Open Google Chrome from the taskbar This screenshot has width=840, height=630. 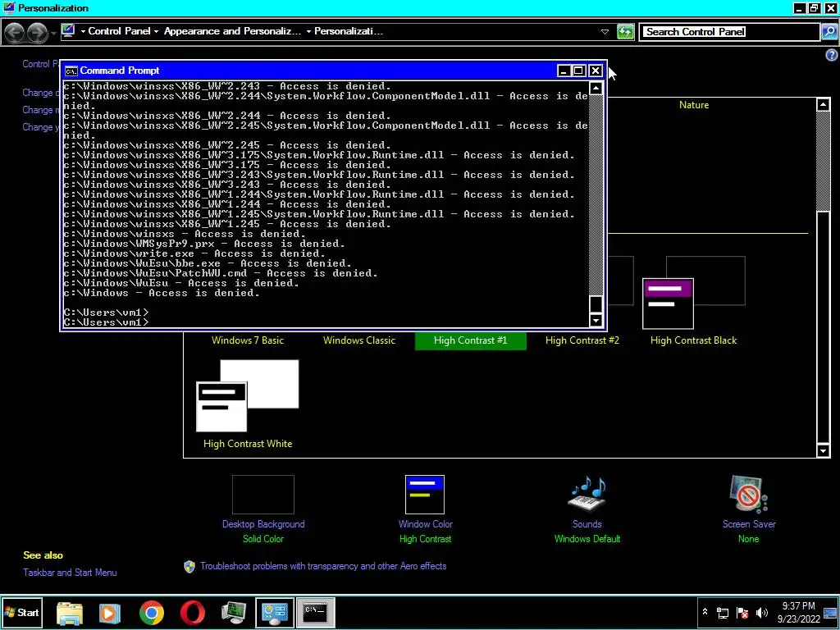pyautogui.click(x=152, y=613)
